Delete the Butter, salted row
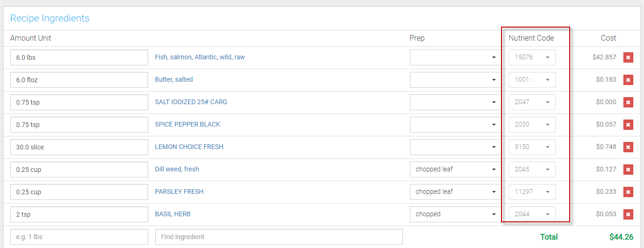Viewport: 644px width, 248px height. [x=628, y=80]
